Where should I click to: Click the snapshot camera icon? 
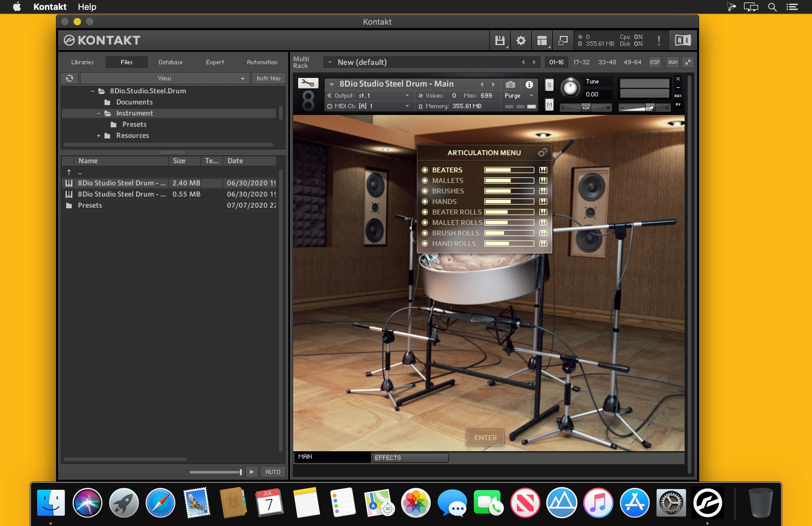click(511, 85)
